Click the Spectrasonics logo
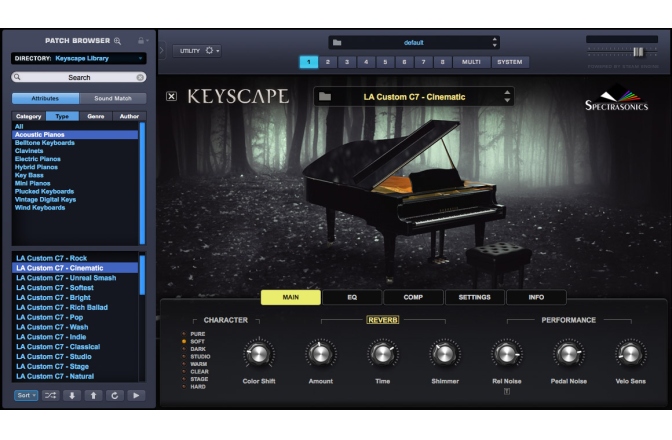 (x=616, y=98)
